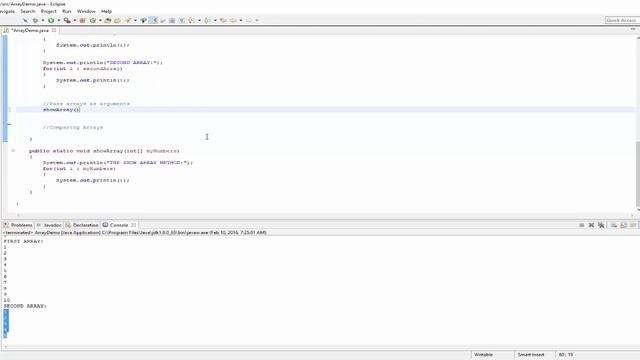The image size is (640, 360).
Task: Click the Next Annotation icon
Action: (191, 20)
